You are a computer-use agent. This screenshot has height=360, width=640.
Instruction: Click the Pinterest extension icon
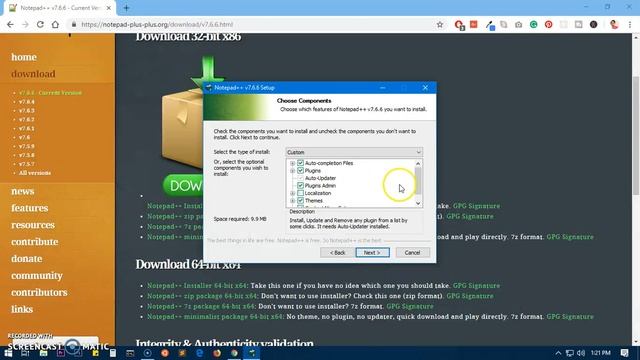pos(549,24)
